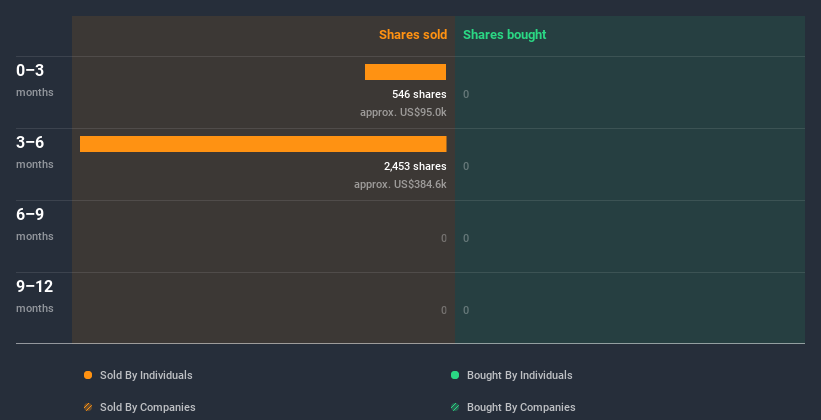Click the 0–3 months orange sold bar
821x420 pixels.
(x=405, y=72)
